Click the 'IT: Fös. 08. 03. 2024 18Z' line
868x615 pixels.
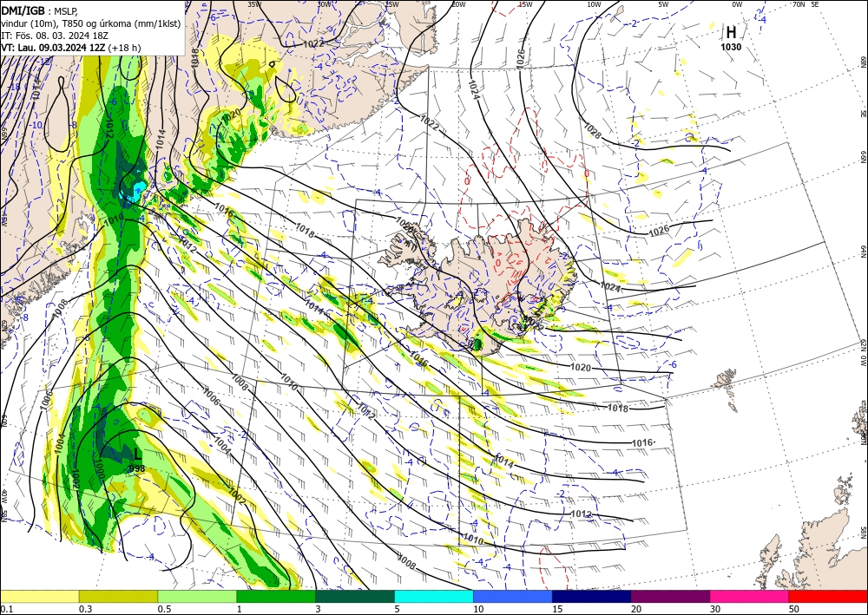(x=54, y=36)
